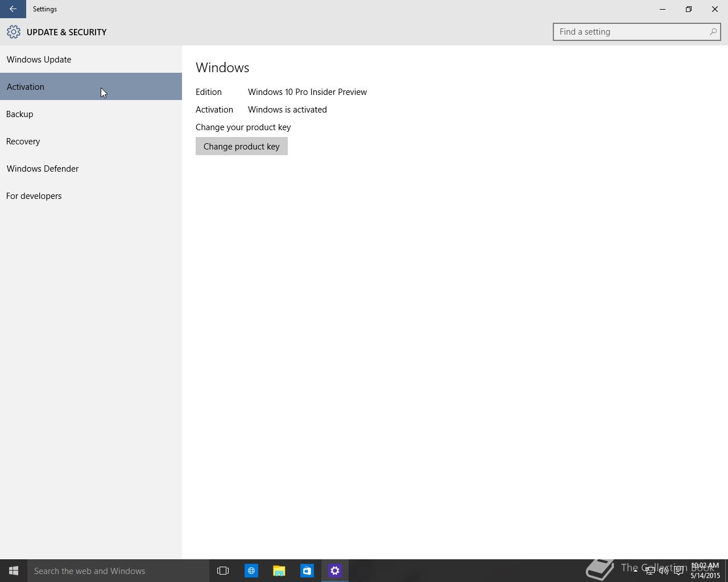Screen dimensions: 728x582
Task: Click the Find a setting search box
Action: 637,32
